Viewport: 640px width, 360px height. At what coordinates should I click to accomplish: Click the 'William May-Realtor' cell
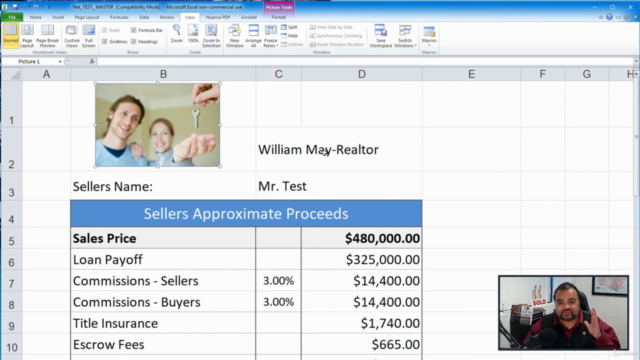tap(318, 150)
